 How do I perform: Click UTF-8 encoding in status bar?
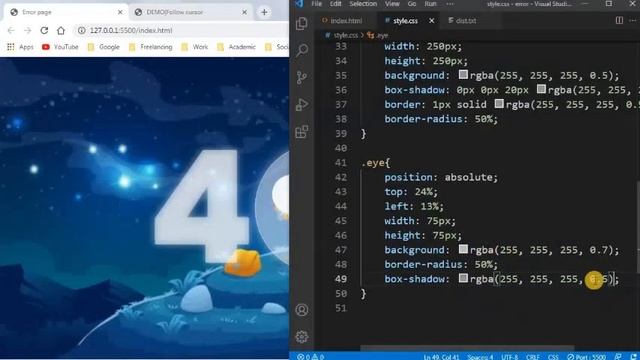pyautogui.click(x=509, y=357)
